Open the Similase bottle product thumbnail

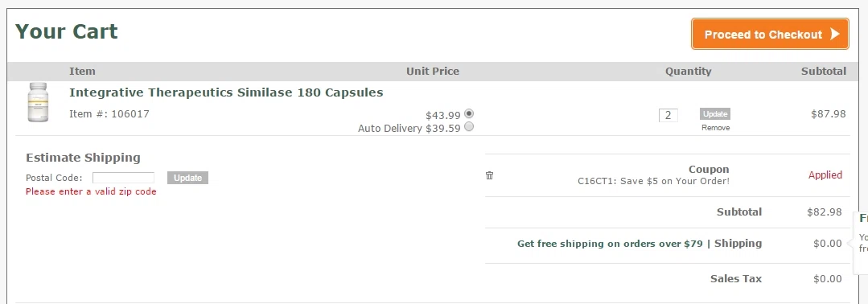tap(38, 102)
